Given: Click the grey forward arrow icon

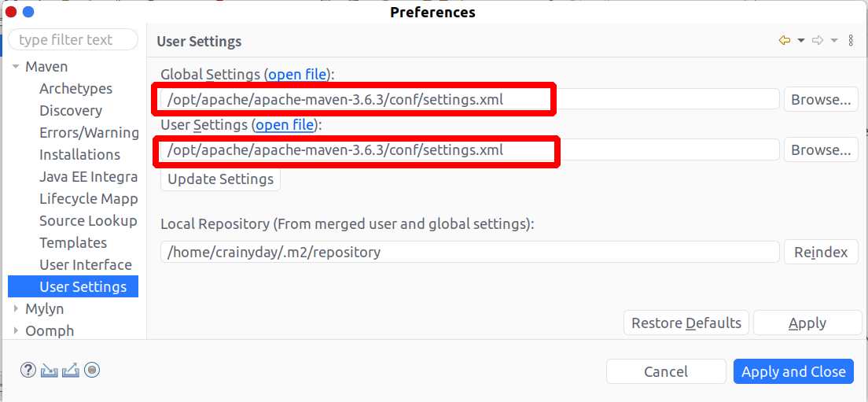Looking at the screenshot, I should [818, 40].
